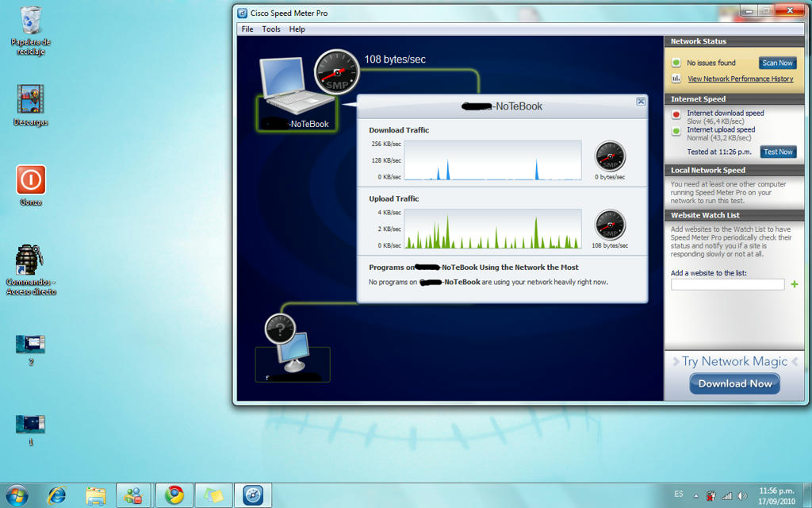Show hidden tray icons arrow
812x508 pixels.
(x=695, y=496)
